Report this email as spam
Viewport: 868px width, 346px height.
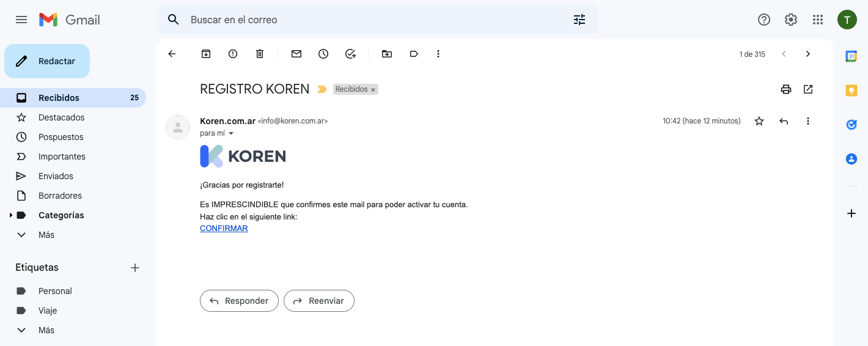click(x=233, y=54)
